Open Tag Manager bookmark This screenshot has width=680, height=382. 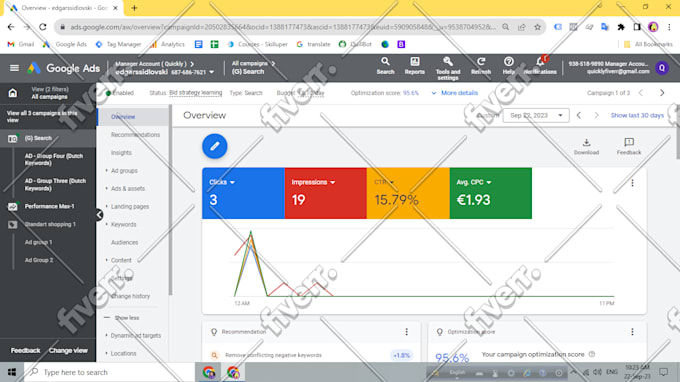tap(118, 44)
